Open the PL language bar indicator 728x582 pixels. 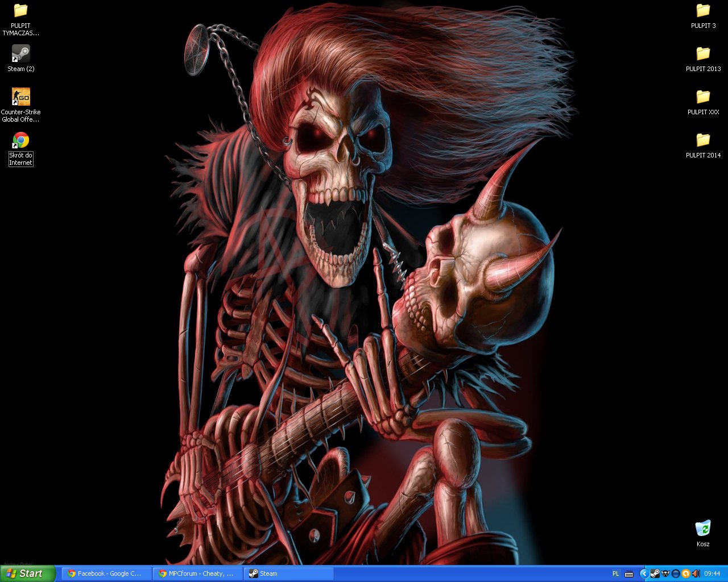click(615, 574)
